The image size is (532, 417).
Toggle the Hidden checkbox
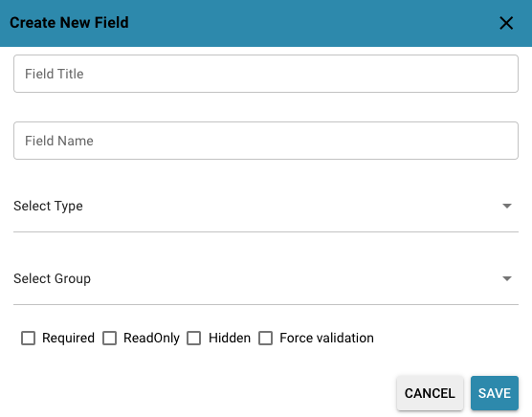click(193, 338)
